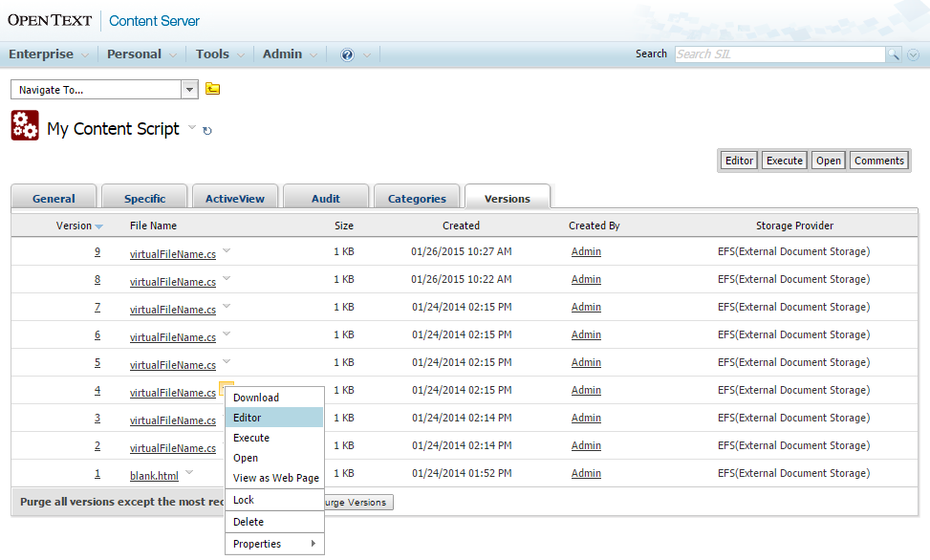Click the sort arrow beside Version header
Screen dimensions: 930x560
tap(99, 226)
